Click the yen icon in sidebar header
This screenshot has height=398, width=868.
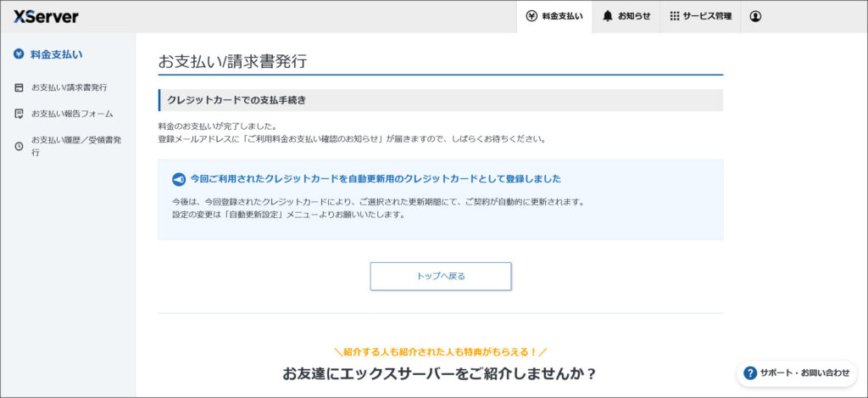click(19, 53)
